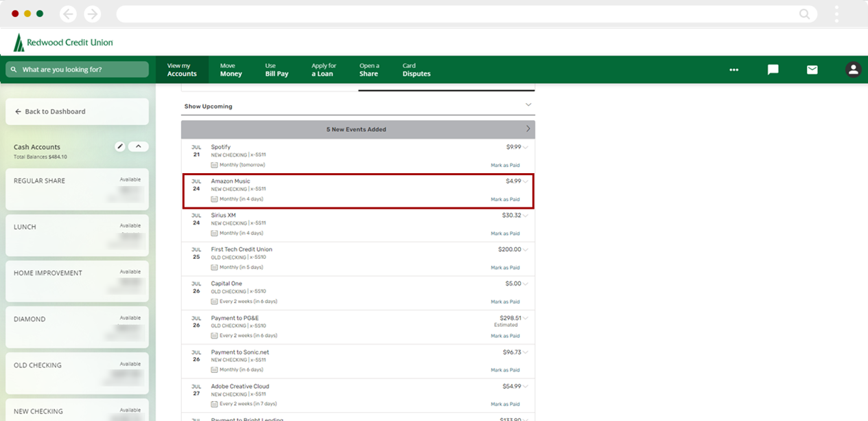Mark the Spotify payment as paid

pos(505,166)
